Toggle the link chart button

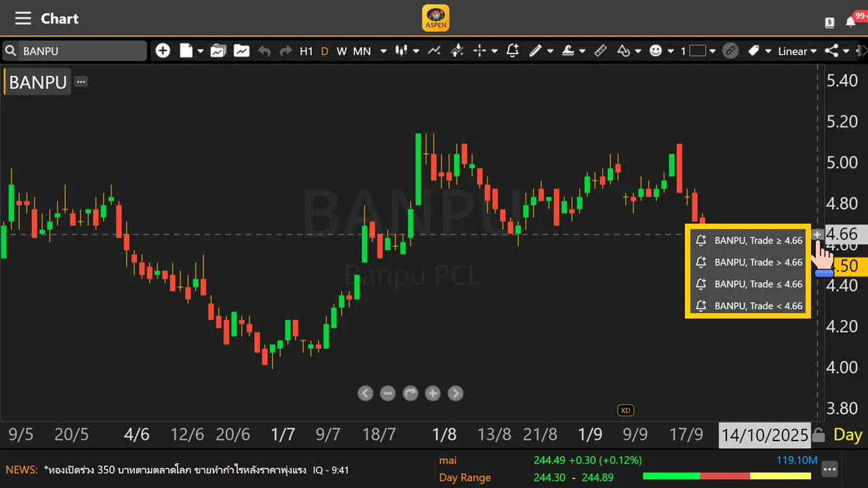click(730, 51)
